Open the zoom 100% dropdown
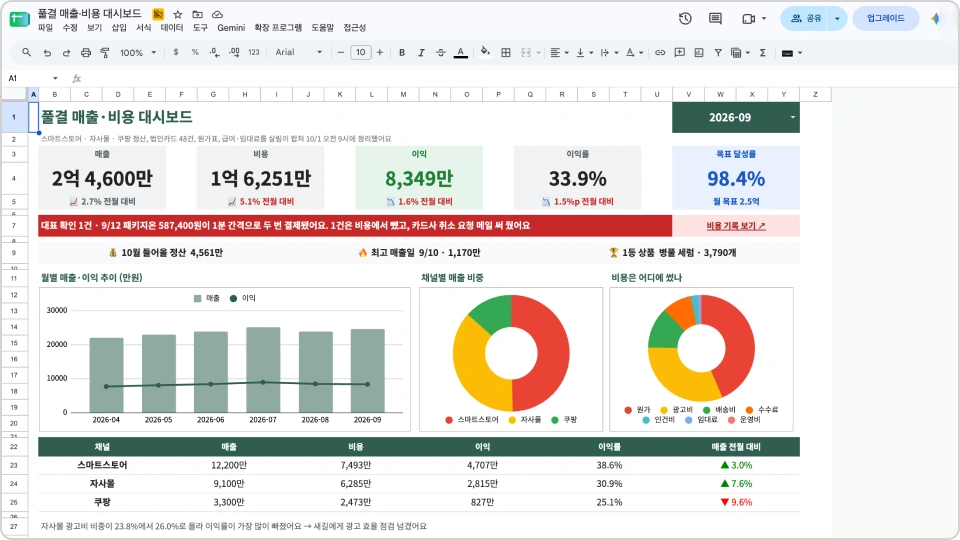960x540 pixels. pyautogui.click(x=138, y=53)
